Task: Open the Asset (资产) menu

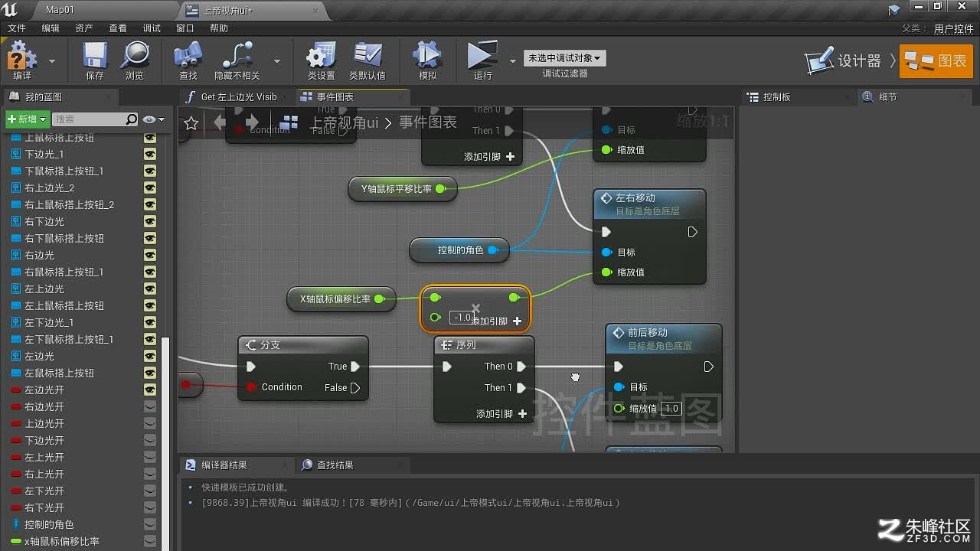Action: tap(84, 28)
